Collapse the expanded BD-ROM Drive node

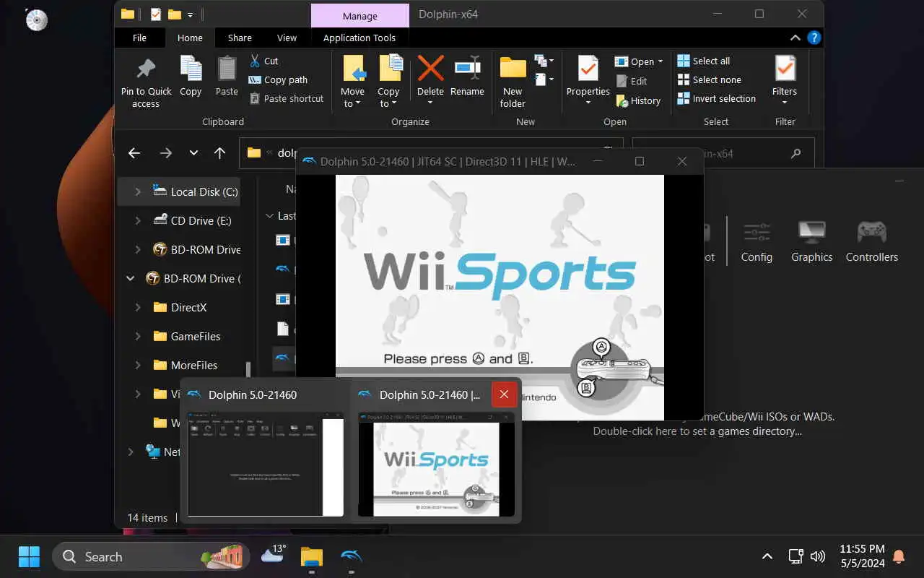pos(131,278)
